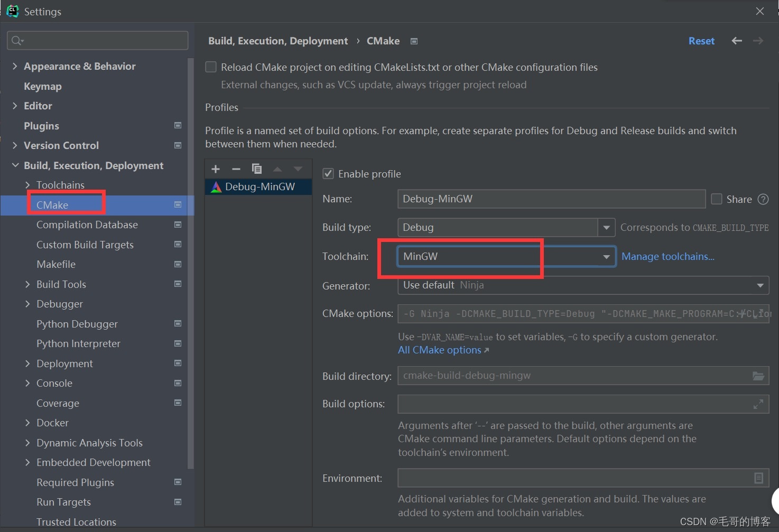This screenshot has height=532, width=779.
Task: Select Debug-MinGW profile in list
Action: (x=258, y=186)
